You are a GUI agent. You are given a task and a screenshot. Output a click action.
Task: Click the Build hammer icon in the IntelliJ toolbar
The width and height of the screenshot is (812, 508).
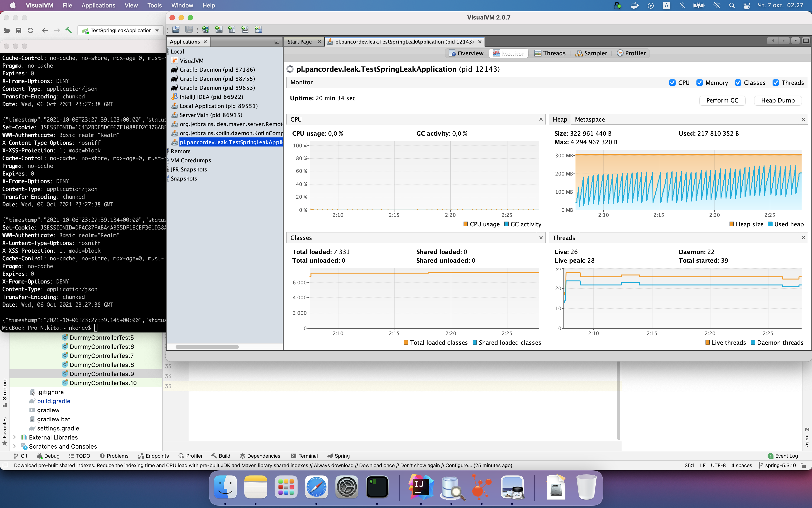click(69, 31)
